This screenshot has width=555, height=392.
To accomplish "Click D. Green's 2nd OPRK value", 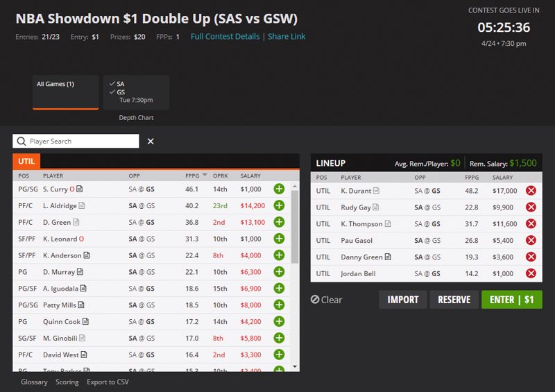I will [219, 222].
